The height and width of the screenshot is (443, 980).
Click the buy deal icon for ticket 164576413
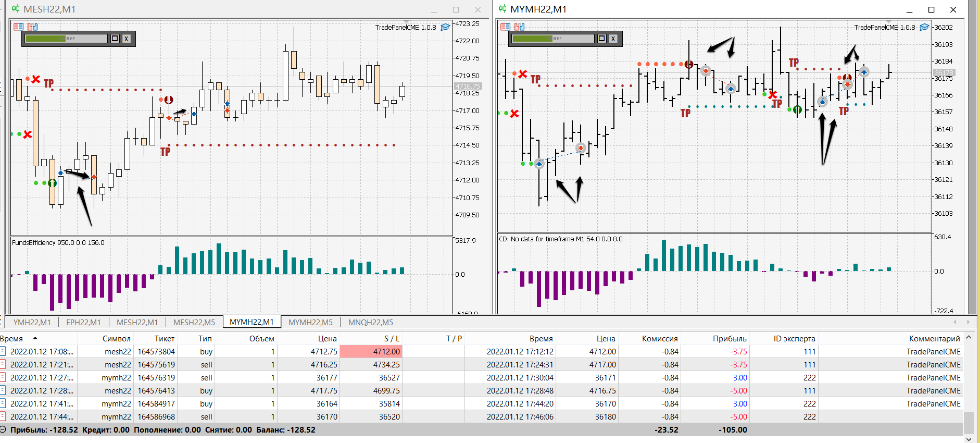pyautogui.click(x=3, y=390)
